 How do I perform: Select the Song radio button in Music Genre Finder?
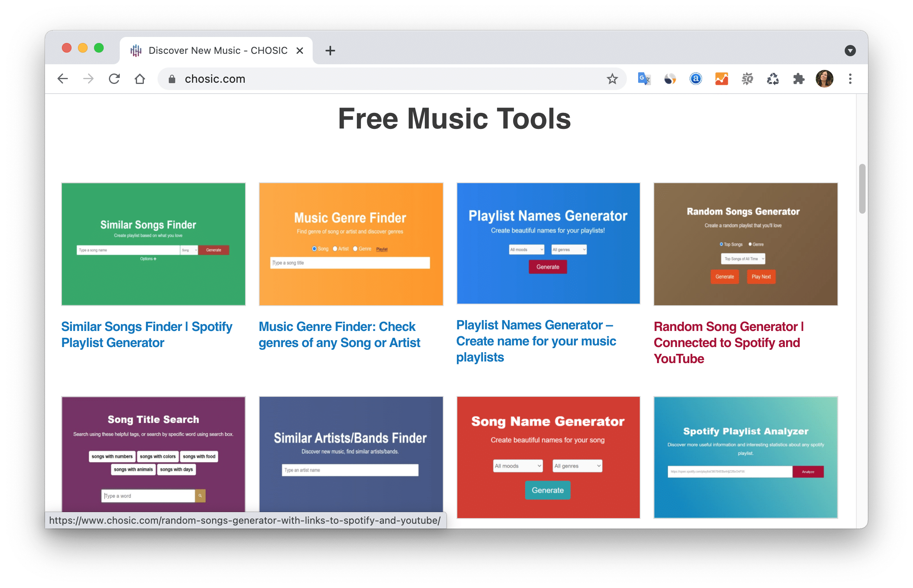pyautogui.click(x=313, y=248)
